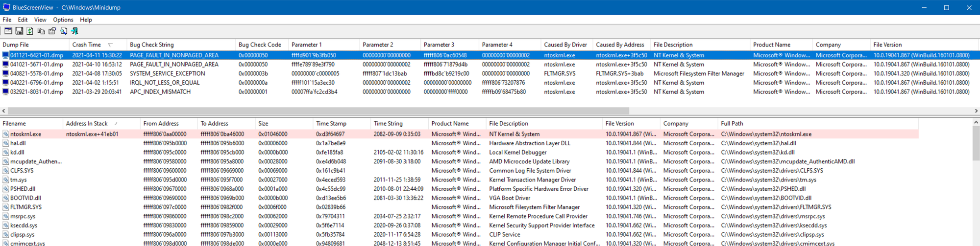This screenshot has width=980, height=246.
Task: Refresh the dump list via the toolbar
Action: tap(30, 31)
